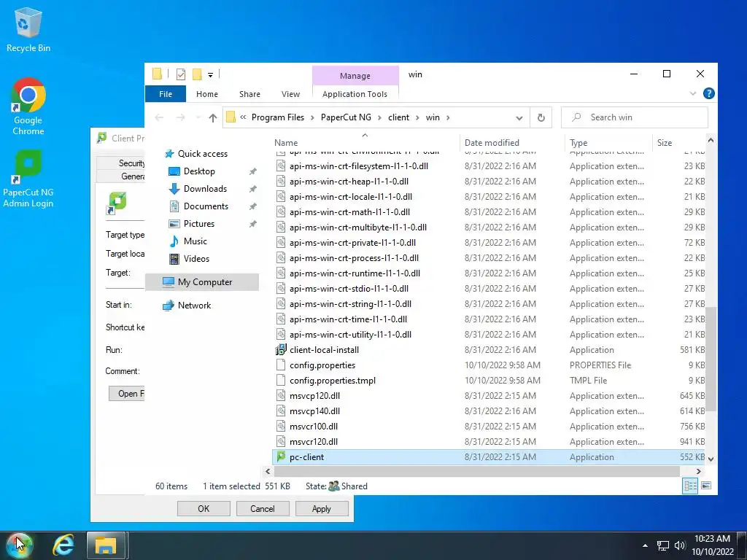The width and height of the screenshot is (747, 560).
Task: Sort by Date modified column
Action: [x=513, y=142]
